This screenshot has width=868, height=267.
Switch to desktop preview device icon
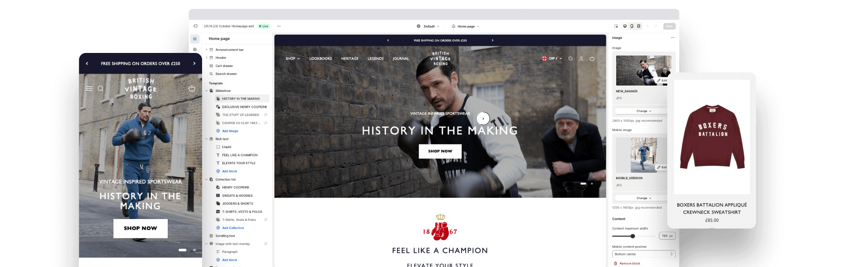pyautogui.click(x=625, y=26)
